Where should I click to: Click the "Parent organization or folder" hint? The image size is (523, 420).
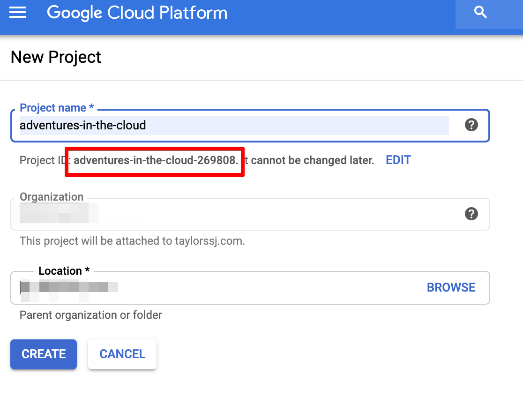[90, 315]
